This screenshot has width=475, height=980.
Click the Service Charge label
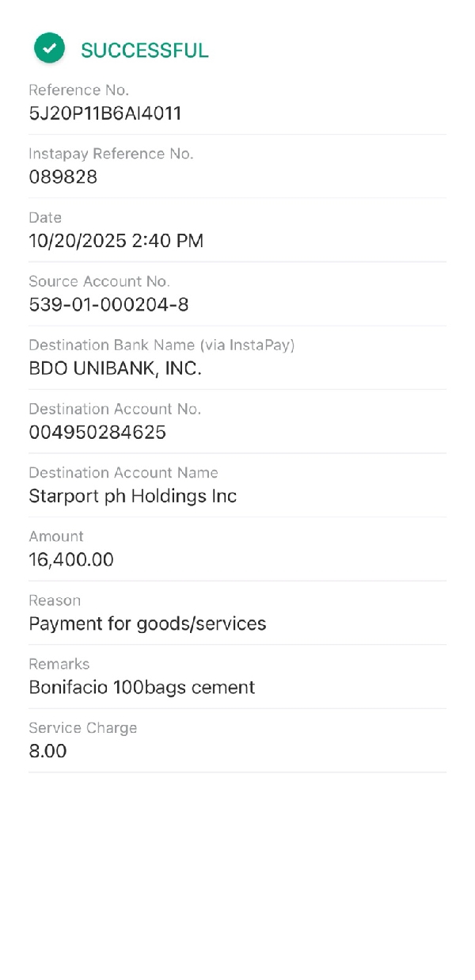click(x=83, y=727)
